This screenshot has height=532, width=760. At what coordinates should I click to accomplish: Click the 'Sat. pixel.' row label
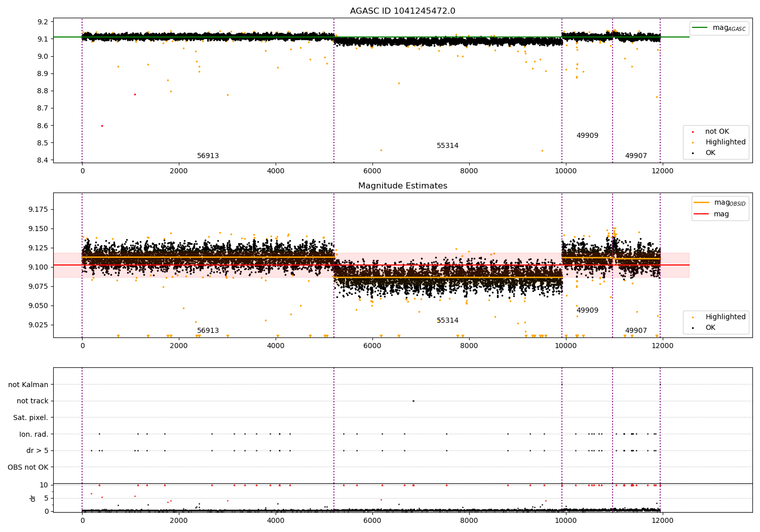click(x=31, y=418)
